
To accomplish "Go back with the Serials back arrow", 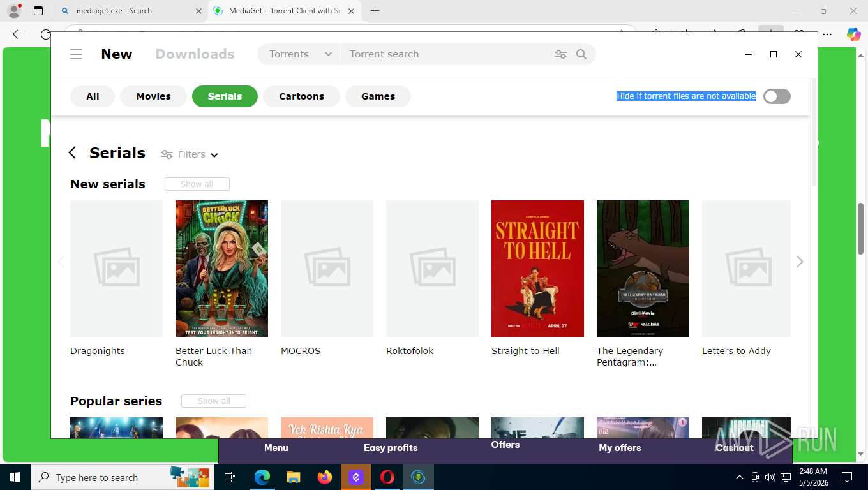I will (72, 152).
